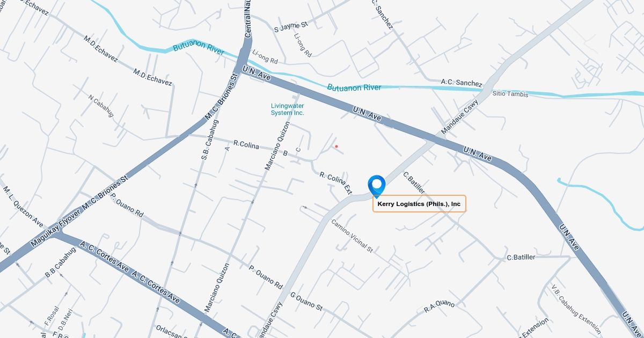This screenshot has height=338, width=644.
Task: Select the A.C. Sanchez label near the river
Action: click(x=462, y=83)
